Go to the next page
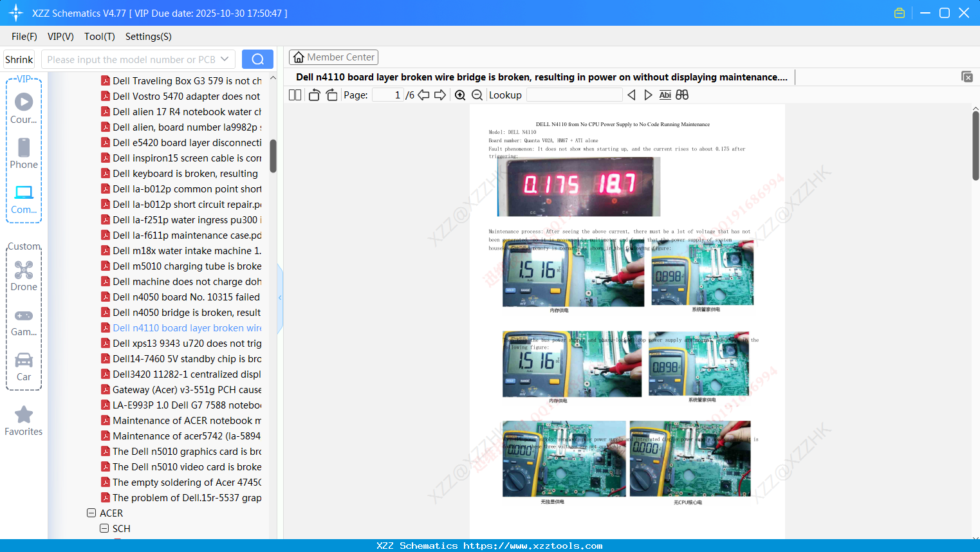 point(440,95)
